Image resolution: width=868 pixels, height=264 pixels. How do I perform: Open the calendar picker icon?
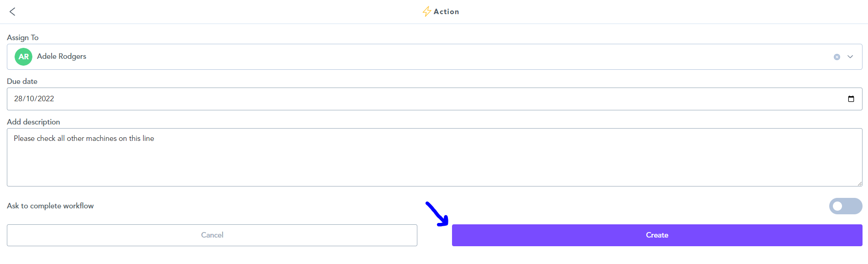point(851,99)
